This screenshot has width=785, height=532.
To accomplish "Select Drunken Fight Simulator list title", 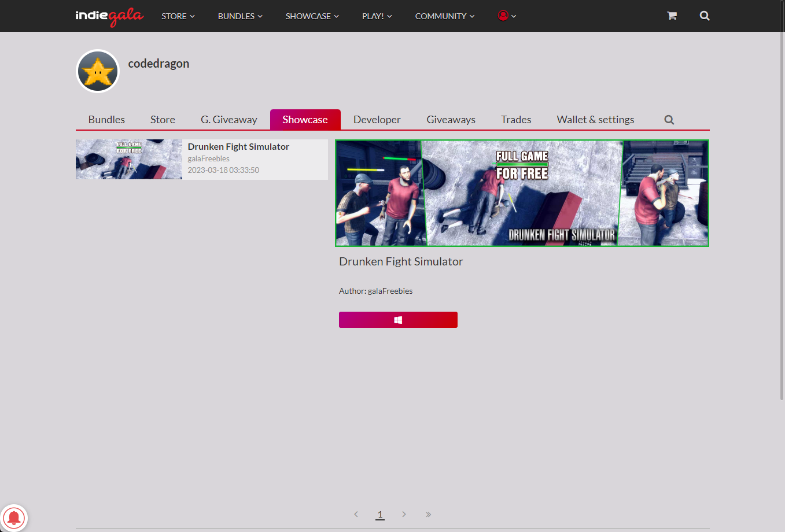I will 238,147.
